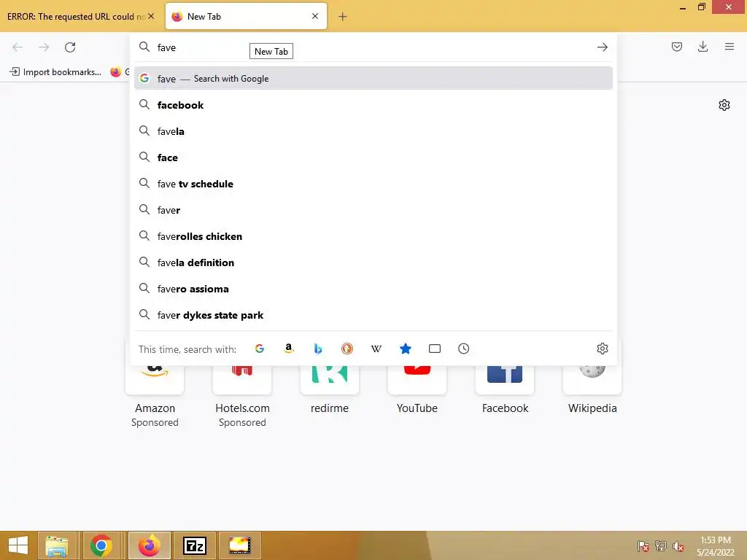The height and width of the screenshot is (560, 747).
Task: Open 7-Zip from the taskbar
Action: point(195,545)
